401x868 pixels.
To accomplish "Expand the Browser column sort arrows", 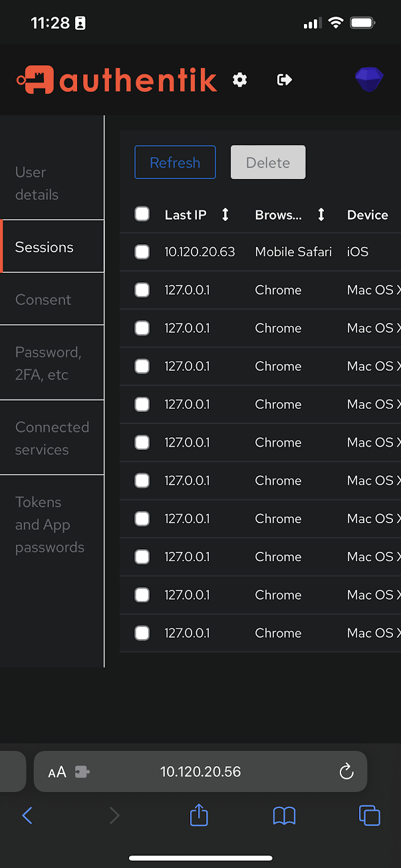I will [x=321, y=214].
